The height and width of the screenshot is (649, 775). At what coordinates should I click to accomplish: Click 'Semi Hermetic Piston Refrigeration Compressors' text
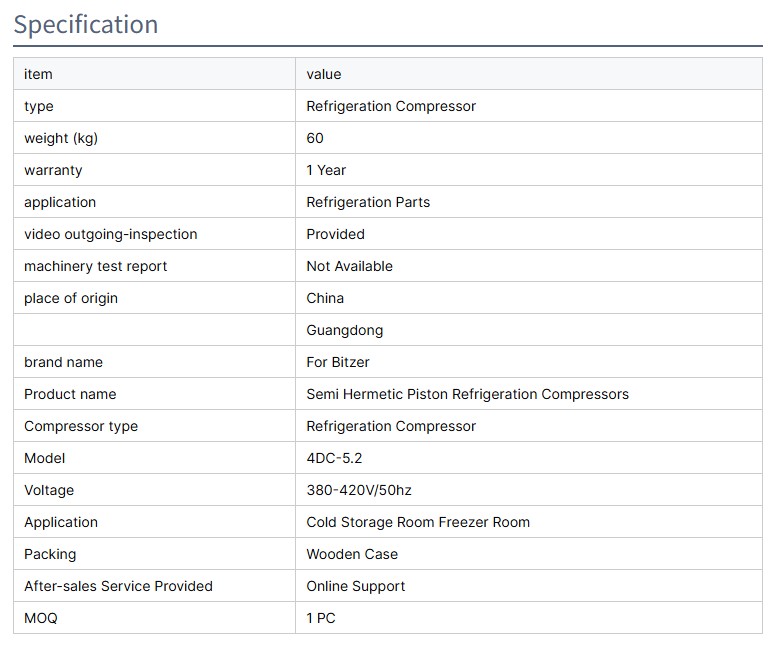467,394
